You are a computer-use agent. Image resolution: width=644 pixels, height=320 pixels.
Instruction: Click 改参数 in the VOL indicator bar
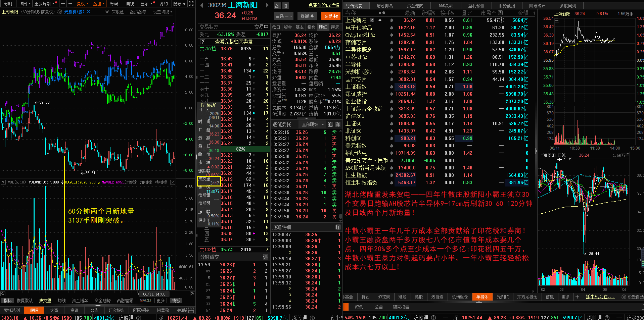(131, 182)
